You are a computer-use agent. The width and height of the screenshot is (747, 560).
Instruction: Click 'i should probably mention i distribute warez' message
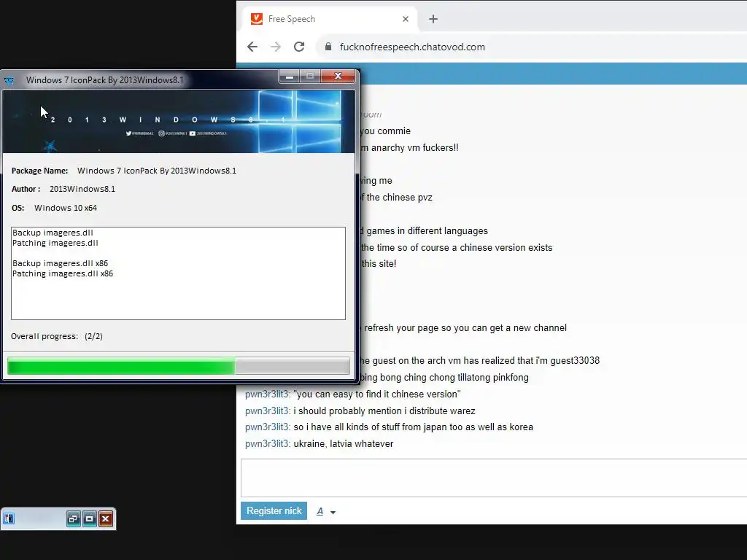pos(384,411)
